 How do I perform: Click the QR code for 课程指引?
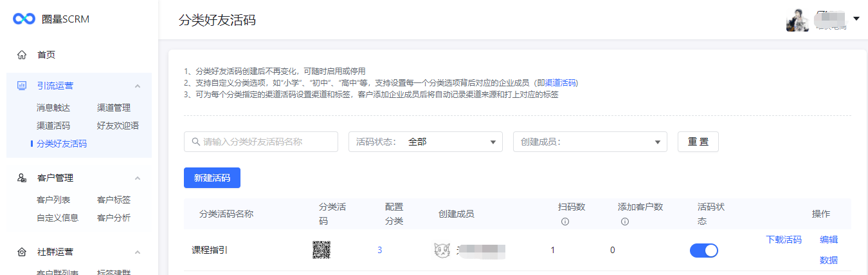coord(321,250)
